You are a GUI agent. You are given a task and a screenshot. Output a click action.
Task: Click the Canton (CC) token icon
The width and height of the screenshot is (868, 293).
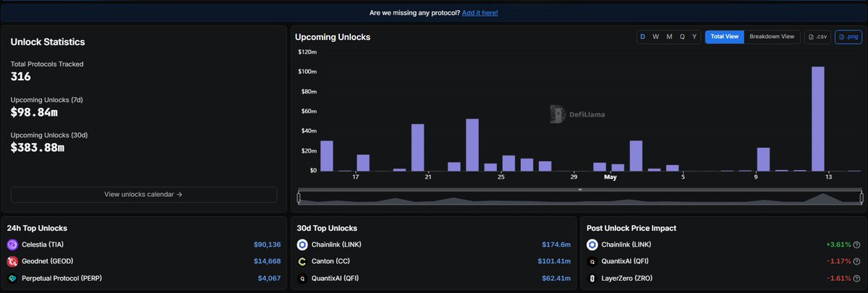302,261
